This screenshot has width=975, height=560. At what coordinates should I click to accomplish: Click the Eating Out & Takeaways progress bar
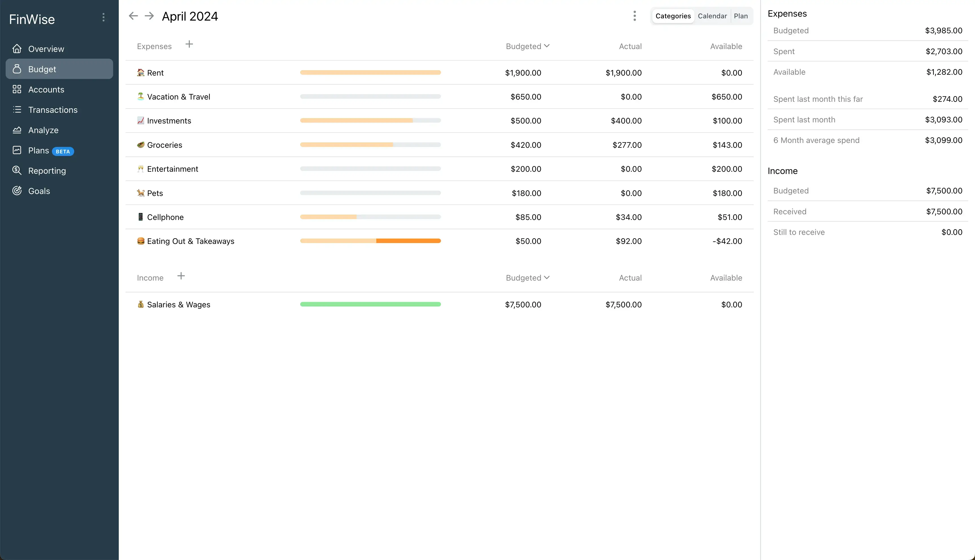point(370,241)
